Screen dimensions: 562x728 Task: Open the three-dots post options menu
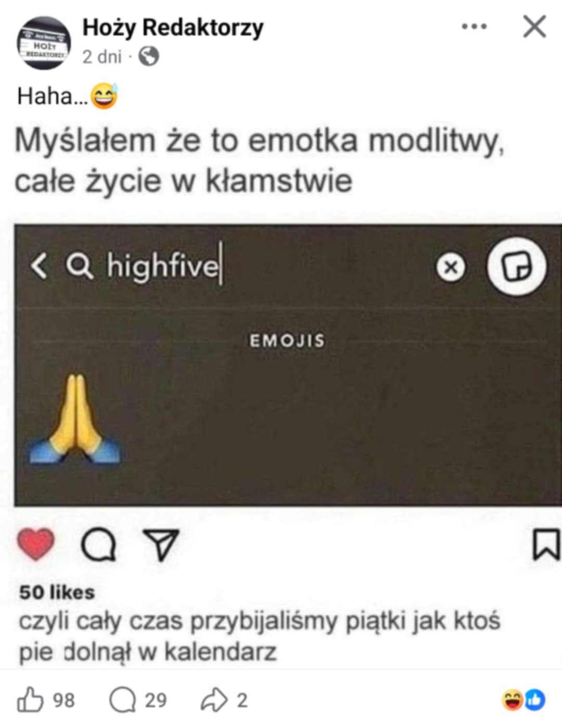pyautogui.click(x=474, y=26)
